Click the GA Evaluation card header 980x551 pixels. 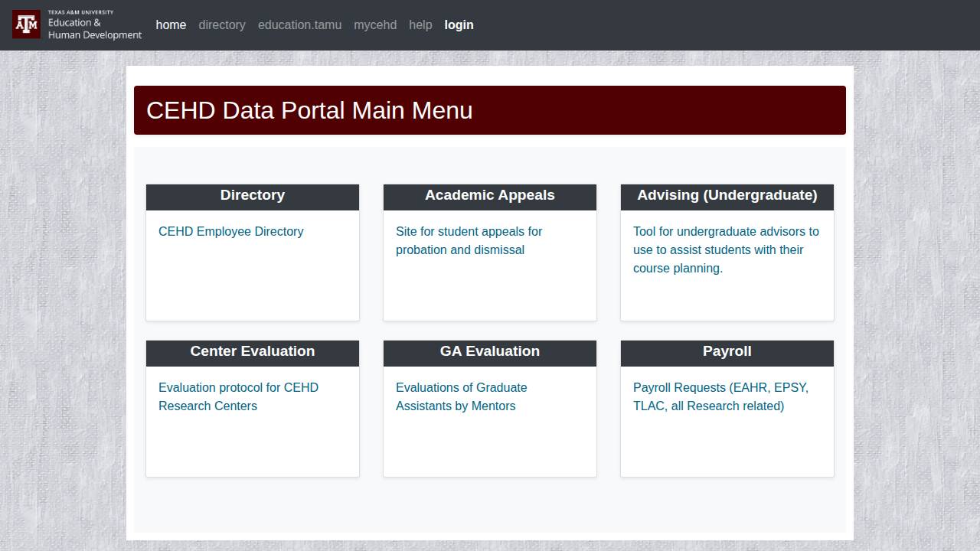(490, 352)
